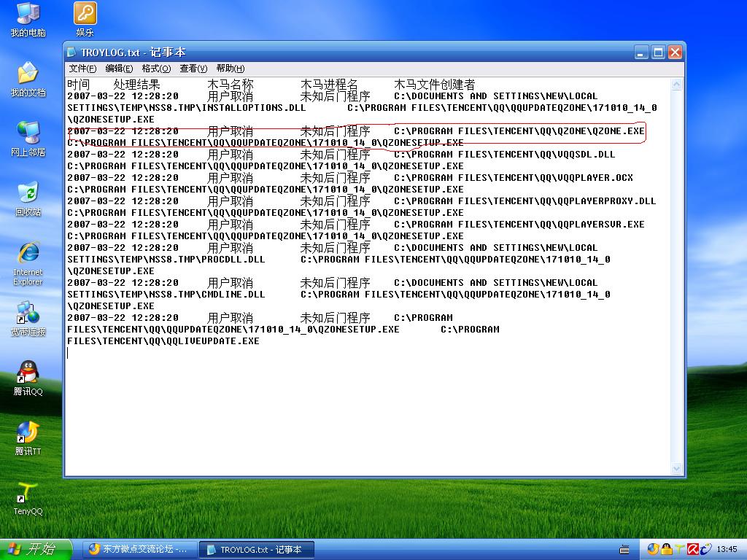The image size is (747, 560).
Task: Click path text ending QQPLAYERSVR.EXE
Action: [519, 225]
